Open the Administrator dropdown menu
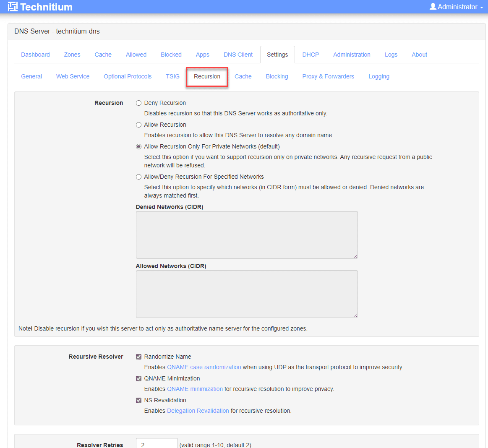The image size is (488, 448). (456, 7)
